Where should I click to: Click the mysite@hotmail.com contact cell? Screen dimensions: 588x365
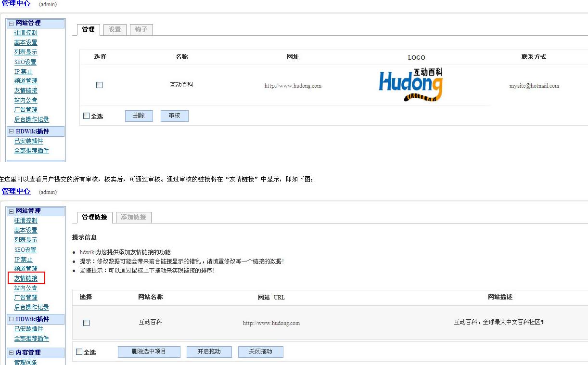[x=534, y=86]
